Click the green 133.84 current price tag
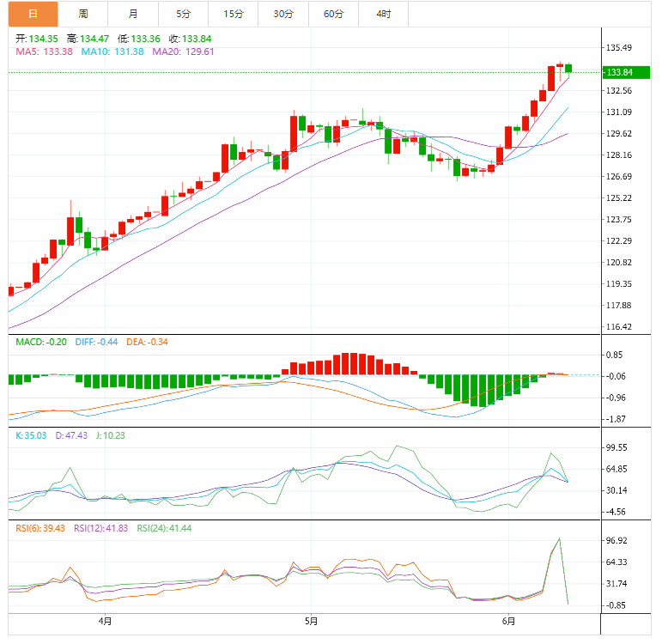 point(618,72)
